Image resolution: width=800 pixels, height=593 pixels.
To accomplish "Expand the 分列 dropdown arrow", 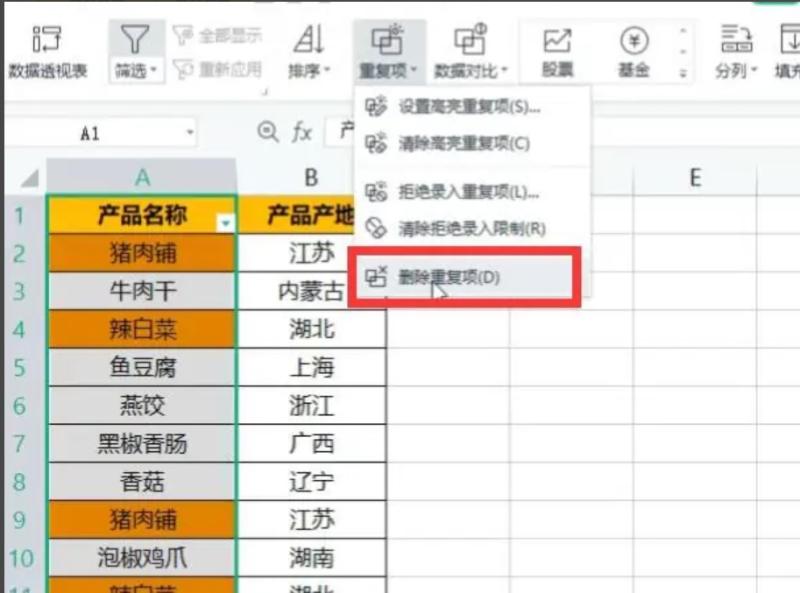I will (x=754, y=69).
